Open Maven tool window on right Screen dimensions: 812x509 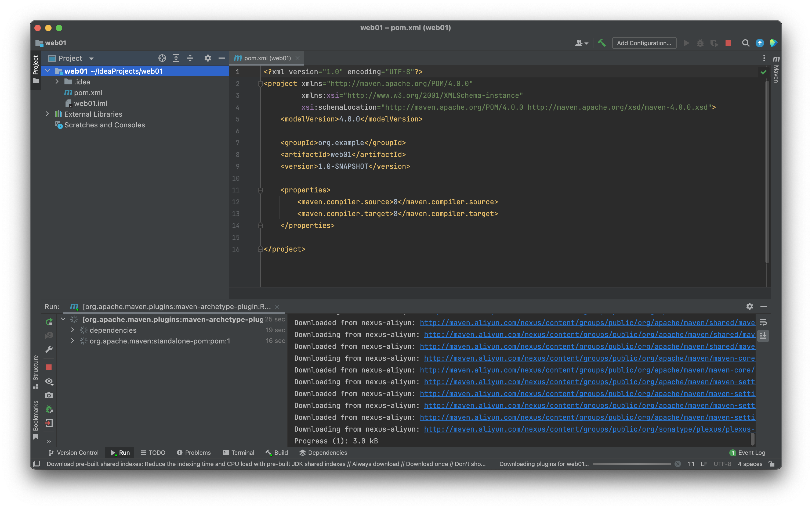(x=776, y=69)
